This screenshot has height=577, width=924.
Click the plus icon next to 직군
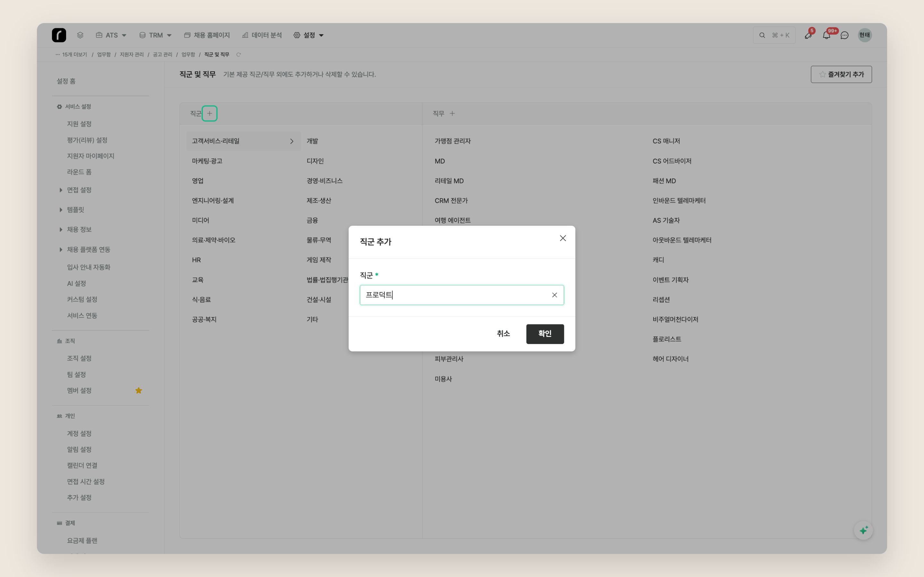pos(210,113)
